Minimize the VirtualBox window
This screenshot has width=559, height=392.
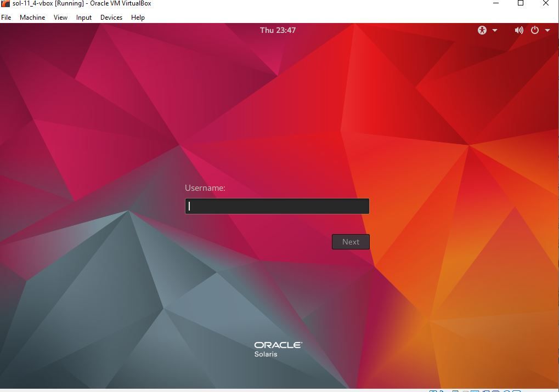[495, 3]
